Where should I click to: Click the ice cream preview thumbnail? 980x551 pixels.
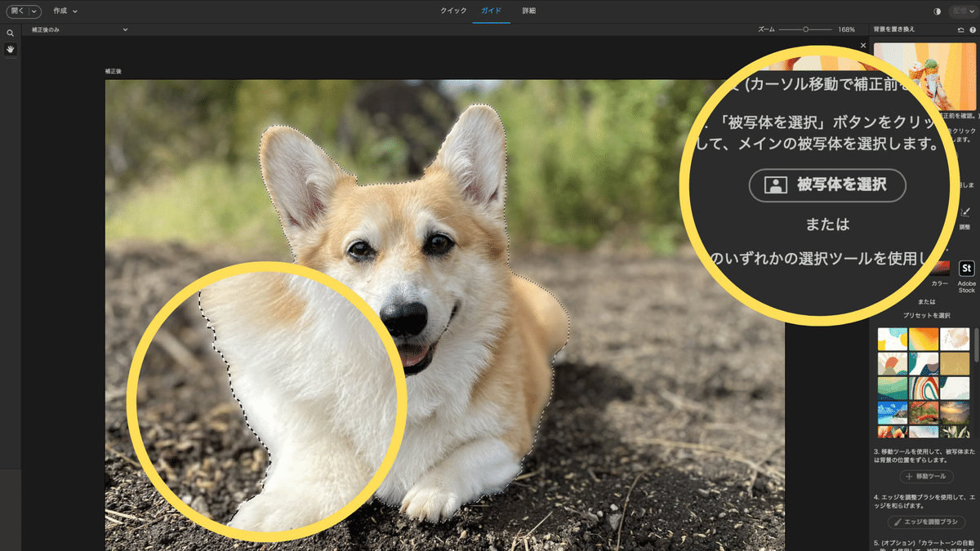pos(925,76)
